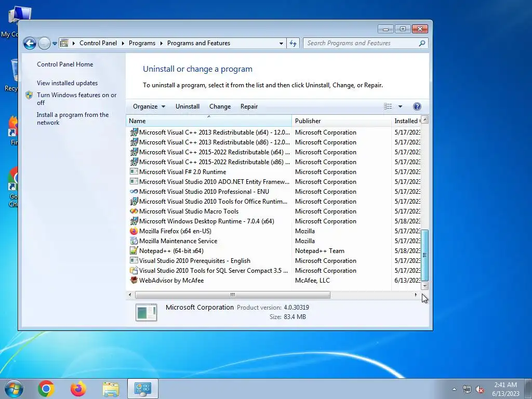Click the horizontal scrollbar left arrow
Image resolution: width=532 pixels, height=399 pixels.
point(130,295)
